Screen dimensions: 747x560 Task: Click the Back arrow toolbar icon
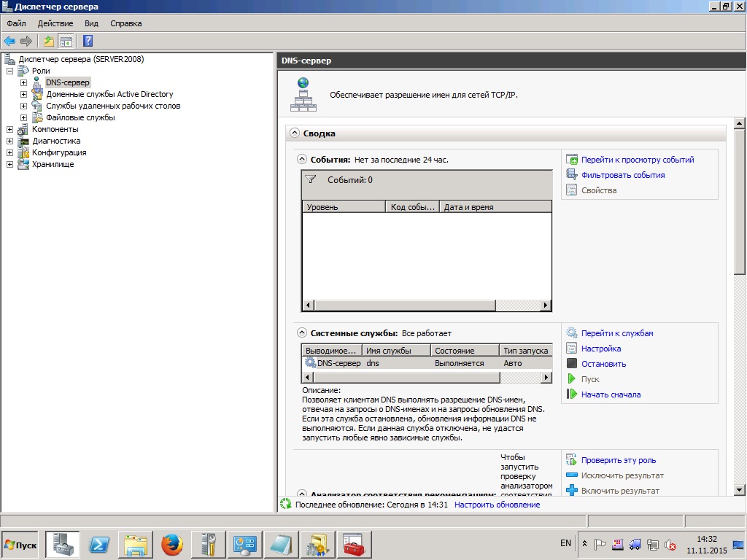coord(9,41)
